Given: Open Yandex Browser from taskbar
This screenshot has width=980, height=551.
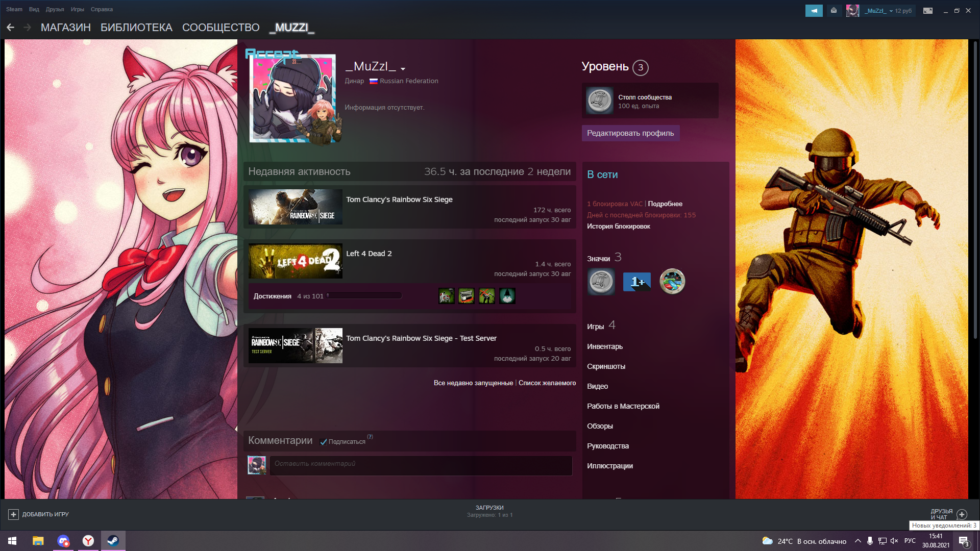Looking at the screenshot, I should [88, 541].
